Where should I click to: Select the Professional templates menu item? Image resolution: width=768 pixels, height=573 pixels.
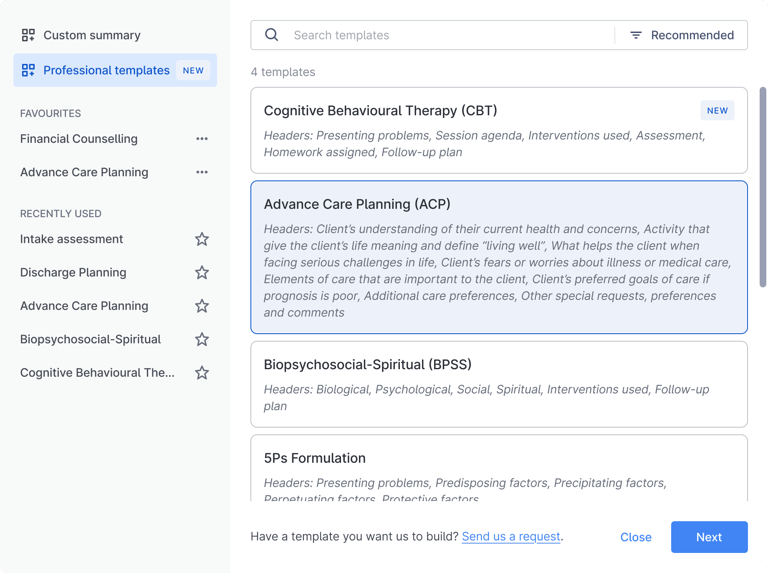tap(106, 70)
